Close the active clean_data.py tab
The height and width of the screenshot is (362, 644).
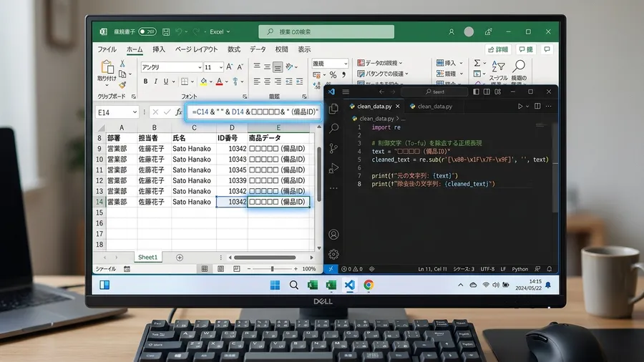[398, 107]
